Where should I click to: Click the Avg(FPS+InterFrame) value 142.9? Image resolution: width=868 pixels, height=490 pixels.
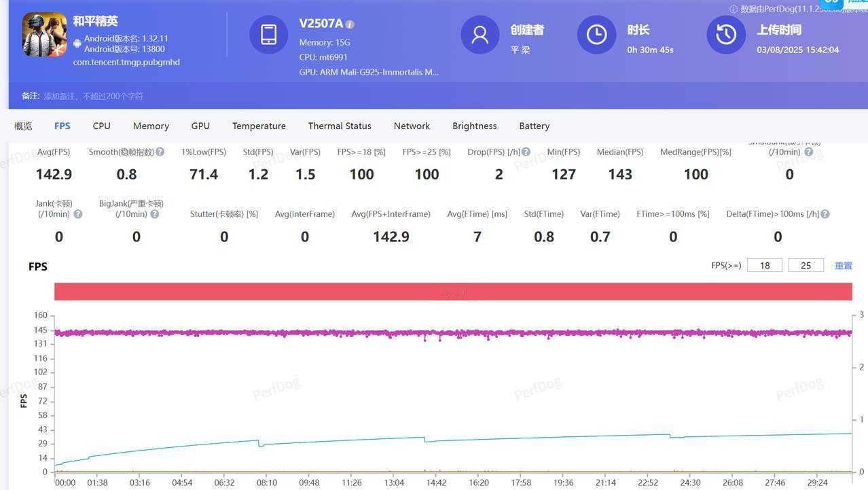point(391,237)
